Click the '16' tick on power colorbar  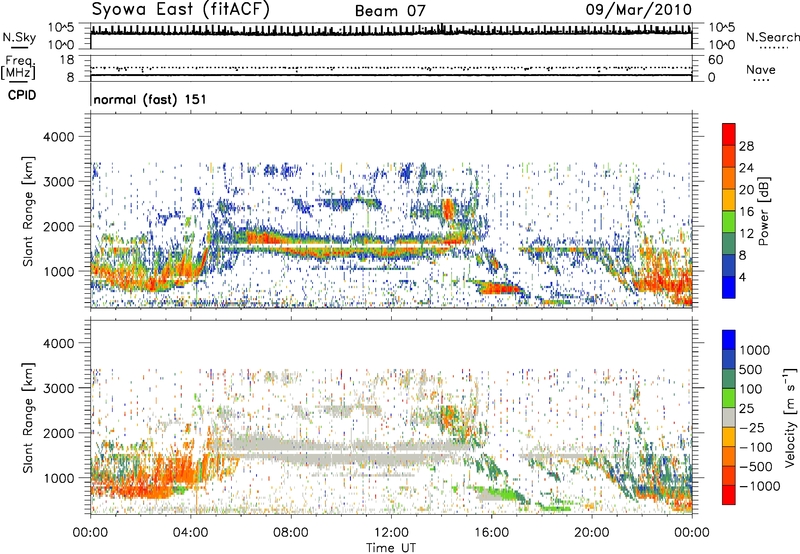746,212
